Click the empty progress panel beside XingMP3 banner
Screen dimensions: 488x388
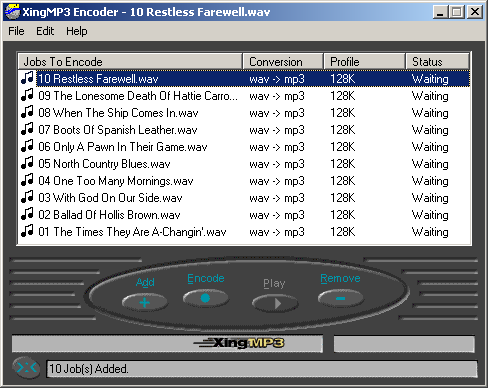coord(404,344)
